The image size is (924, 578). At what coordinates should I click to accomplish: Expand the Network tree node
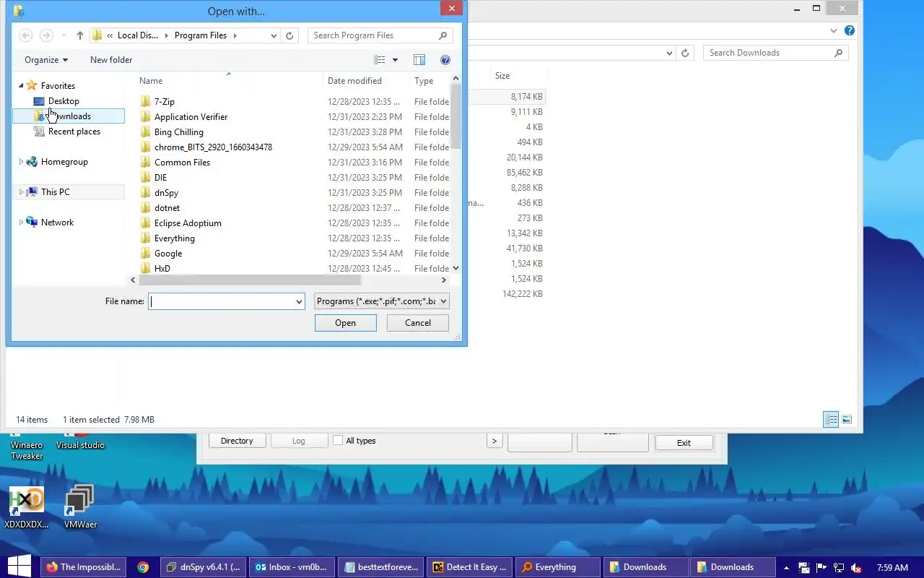(21, 223)
